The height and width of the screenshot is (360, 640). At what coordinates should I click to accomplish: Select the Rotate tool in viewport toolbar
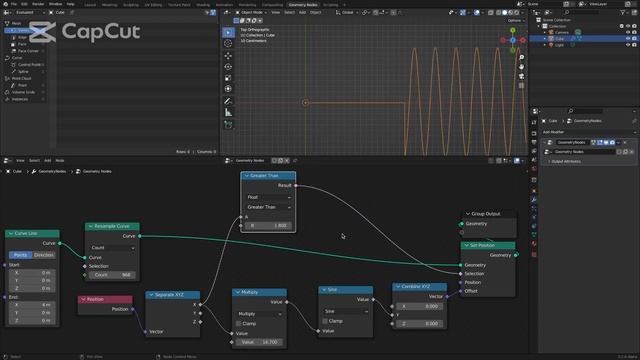pos(228,67)
